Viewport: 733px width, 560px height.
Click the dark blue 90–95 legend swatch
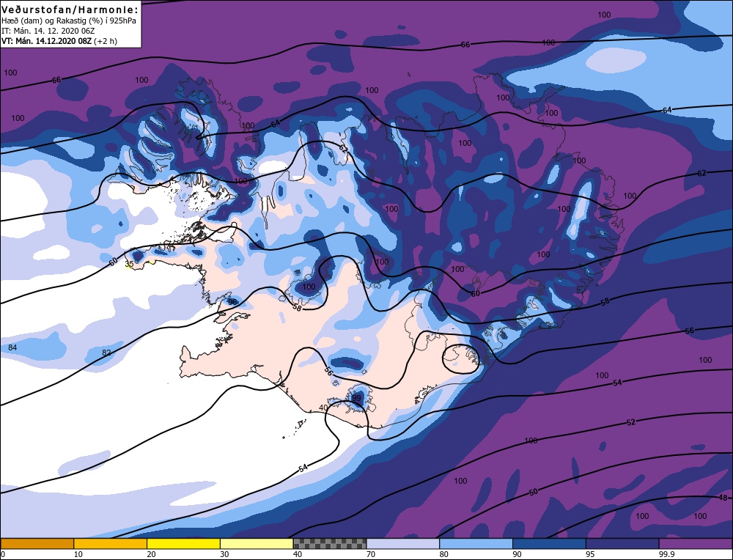click(x=549, y=543)
